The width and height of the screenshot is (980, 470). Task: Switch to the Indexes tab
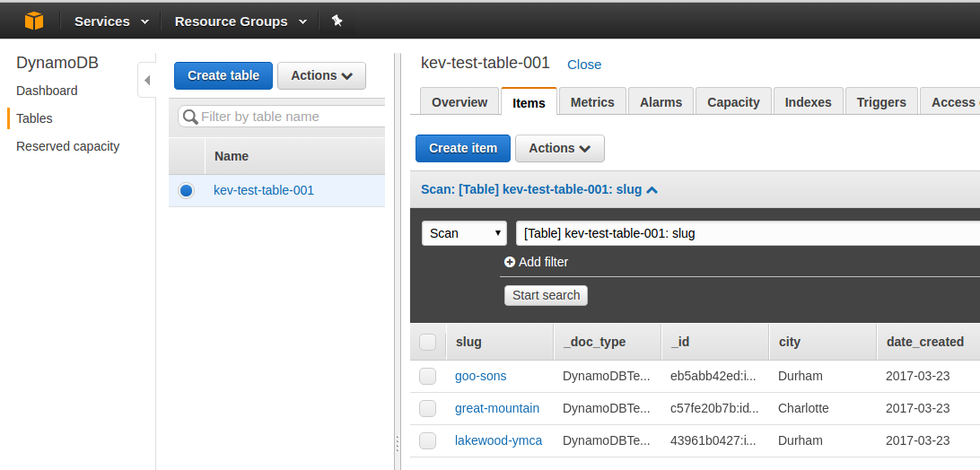click(x=808, y=102)
